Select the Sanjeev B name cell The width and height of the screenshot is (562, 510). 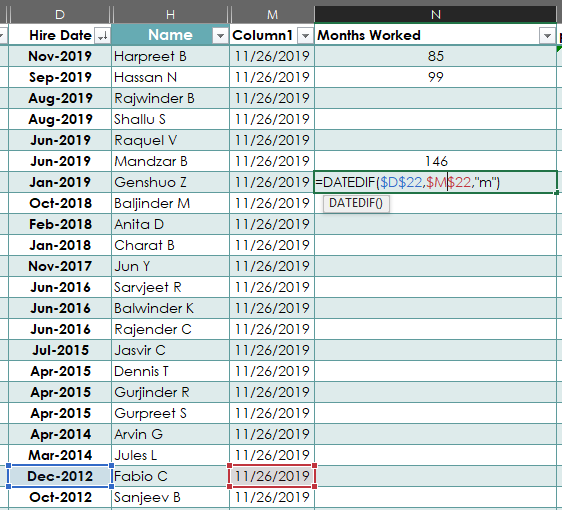(x=171, y=497)
